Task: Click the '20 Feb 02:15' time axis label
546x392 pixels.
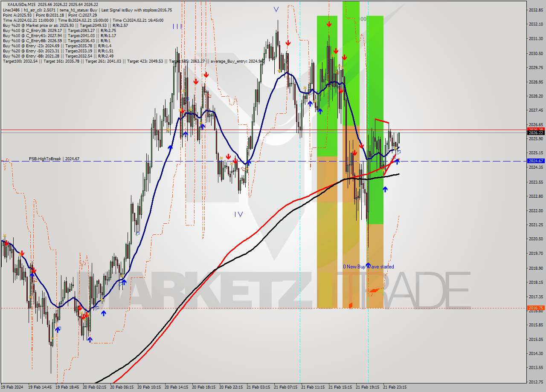Action: click(94, 387)
